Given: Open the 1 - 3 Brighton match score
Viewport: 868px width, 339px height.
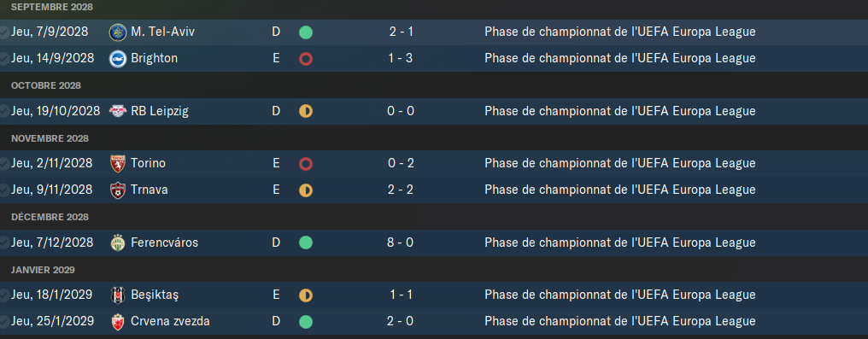Looking at the screenshot, I should coord(402,58).
